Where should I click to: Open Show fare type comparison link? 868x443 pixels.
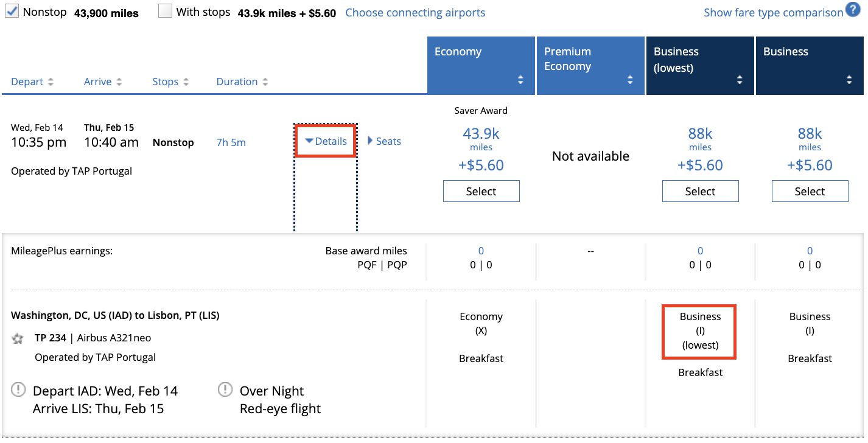pos(773,12)
